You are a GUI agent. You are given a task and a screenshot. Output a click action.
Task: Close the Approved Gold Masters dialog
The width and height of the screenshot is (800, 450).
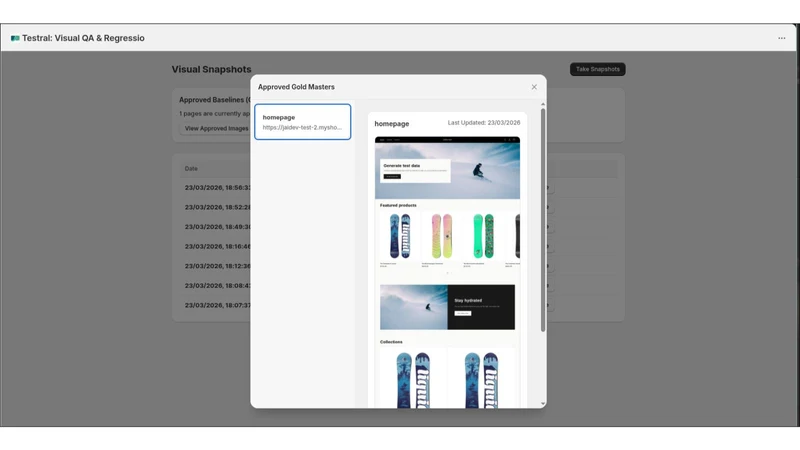click(x=534, y=87)
